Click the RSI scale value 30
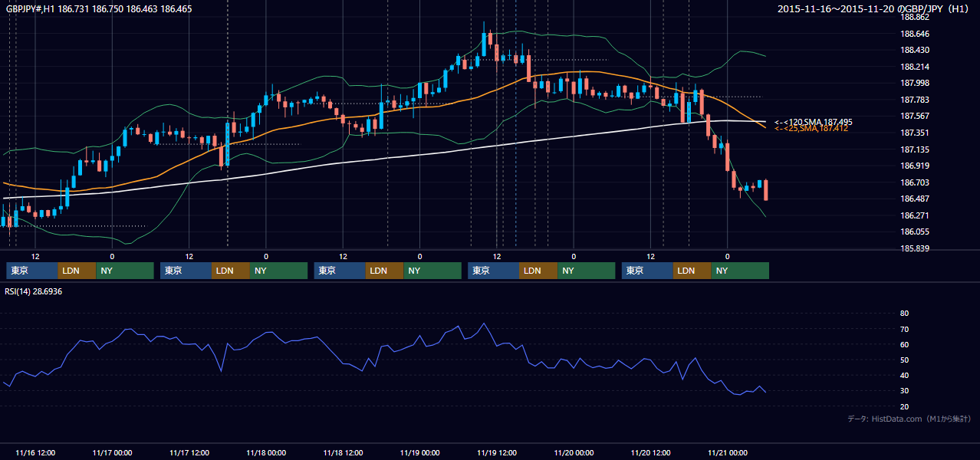Image resolution: width=980 pixels, height=460 pixels. (x=904, y=391)
